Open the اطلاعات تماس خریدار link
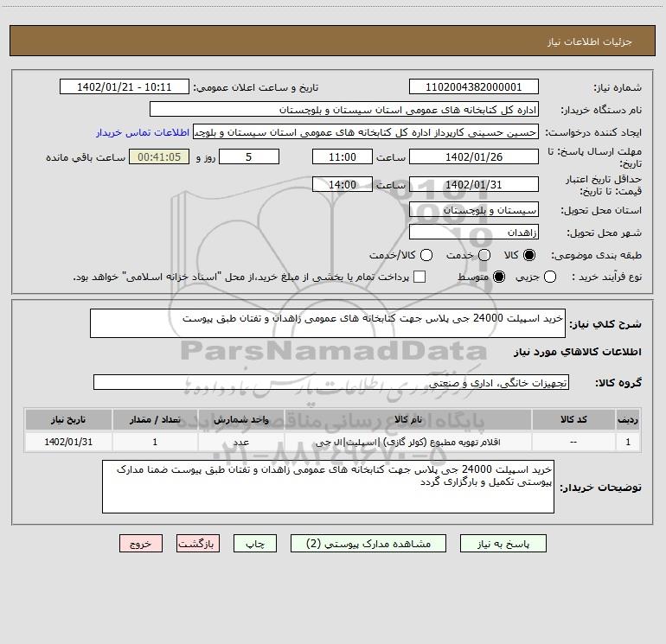Viewport: 666px width, 644px height. pyautogui.click(x=143, y=132)
